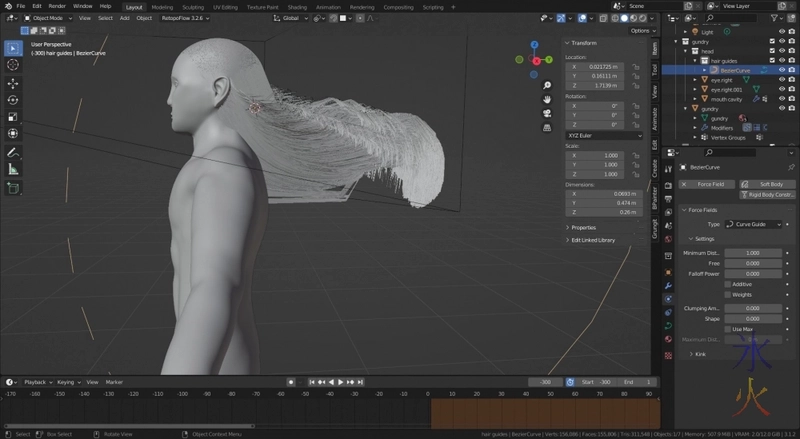This screenshot has width=800, height=439.
Task: Activate the Rotate tool
Action: coord(13,100)
